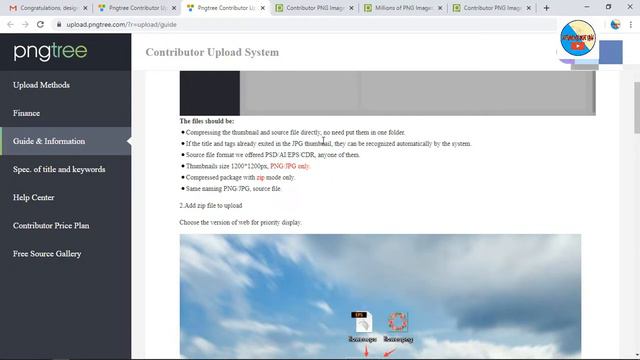
Task: Click 'Choose the version of web for priority display'
Action: point(240,222)
